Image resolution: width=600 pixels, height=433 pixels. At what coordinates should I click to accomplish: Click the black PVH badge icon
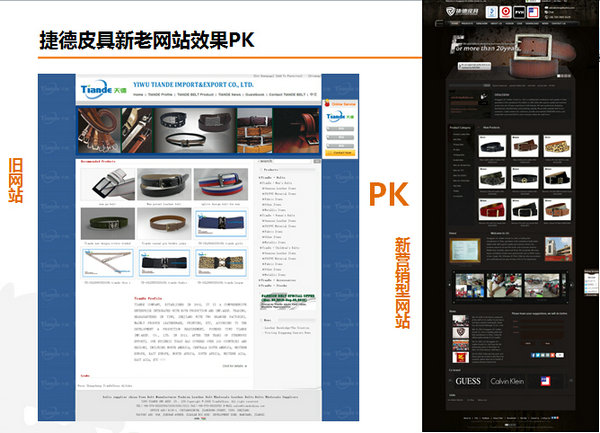tap(519, 12)
